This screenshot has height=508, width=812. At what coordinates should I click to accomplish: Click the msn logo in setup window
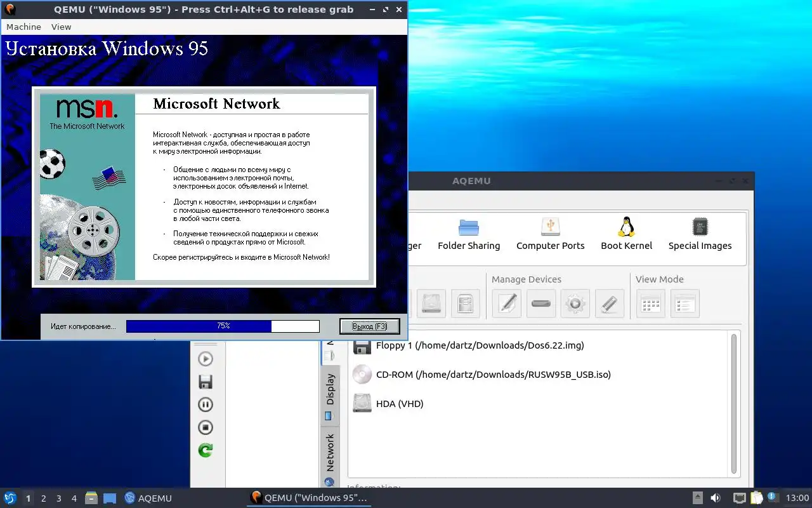pyautogui.click(x=87, y=108)
